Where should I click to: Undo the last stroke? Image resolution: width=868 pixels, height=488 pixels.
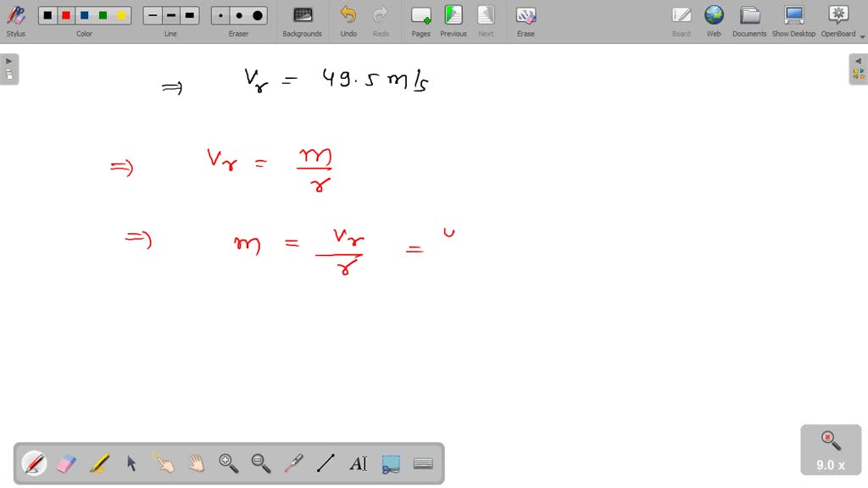[348, 15]
